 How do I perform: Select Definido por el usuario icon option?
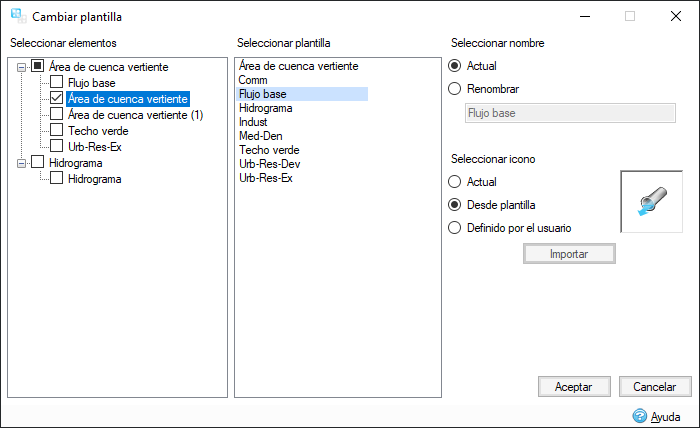[x=456, y=227]
